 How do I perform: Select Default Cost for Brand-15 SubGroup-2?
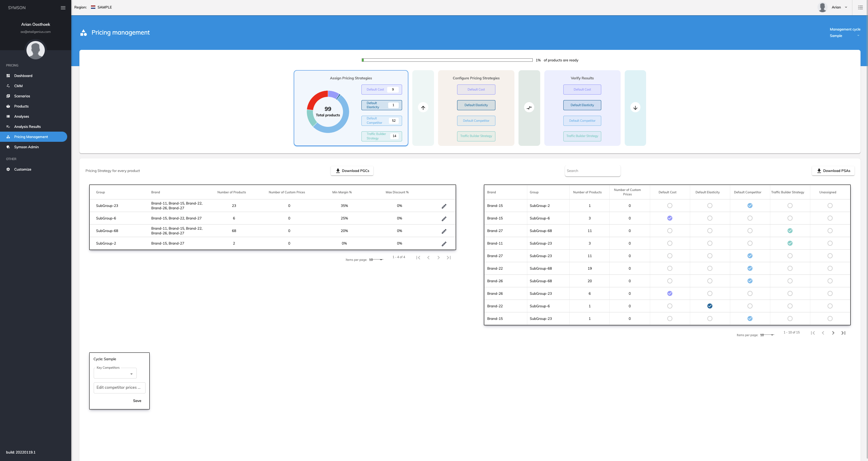click(x=669, y=206)
